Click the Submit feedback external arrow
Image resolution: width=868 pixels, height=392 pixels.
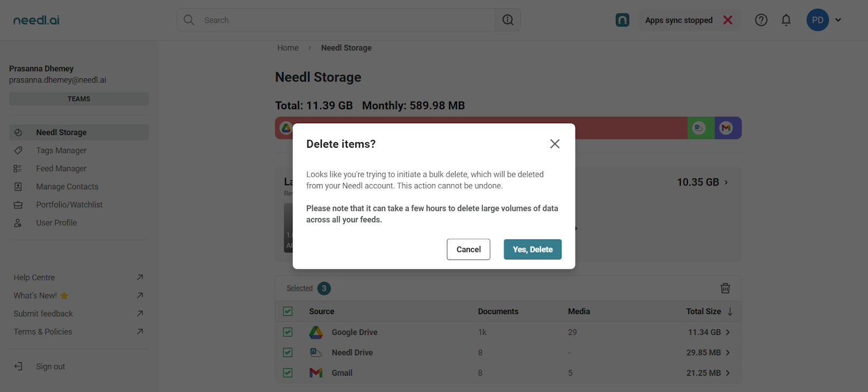pyautogui.click(x=140, y=314)
